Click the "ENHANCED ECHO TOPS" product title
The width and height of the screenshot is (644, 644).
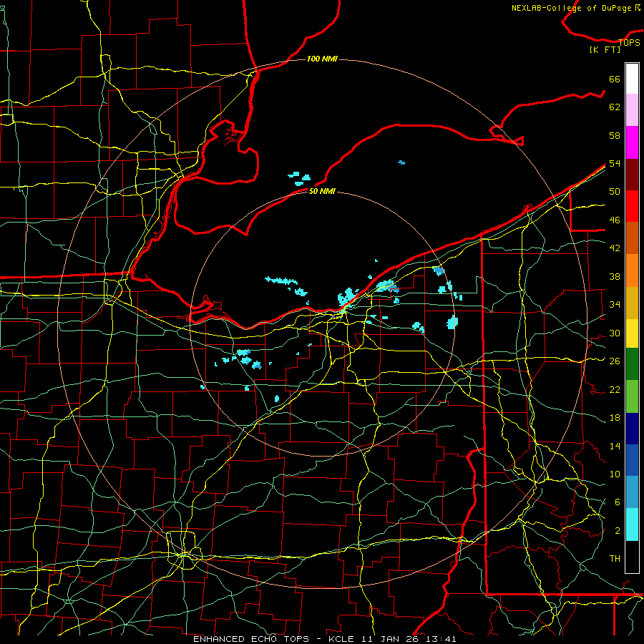pyautogui.click(x=251, y=639)
